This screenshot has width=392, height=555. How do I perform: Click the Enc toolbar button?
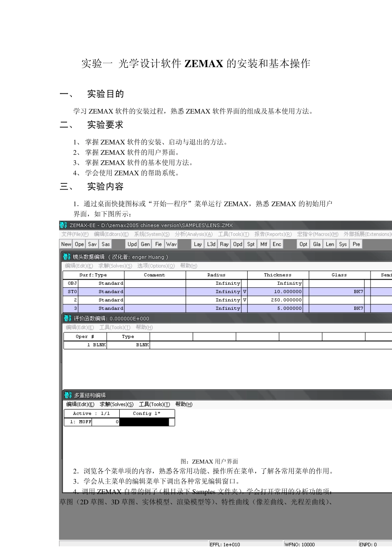point(277,244)
